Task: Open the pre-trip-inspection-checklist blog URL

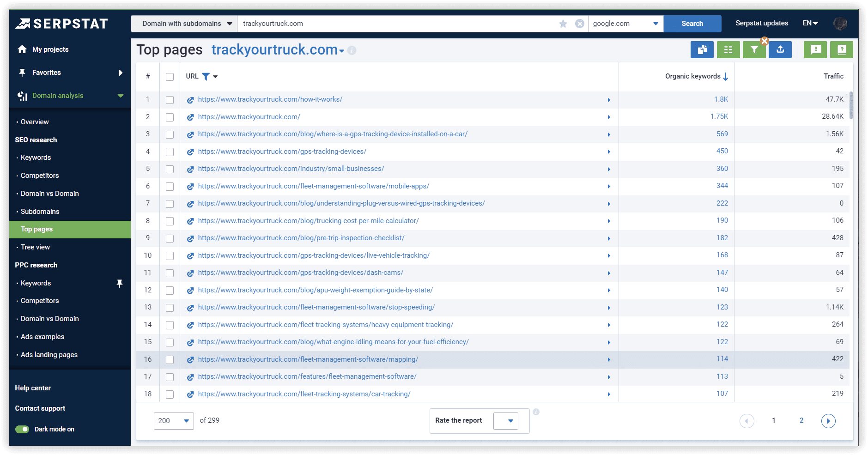Action: [x=301, y=238]
